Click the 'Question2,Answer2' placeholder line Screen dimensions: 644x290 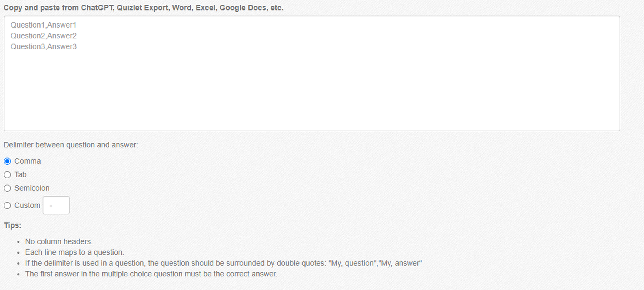click(x=44, y=36)
